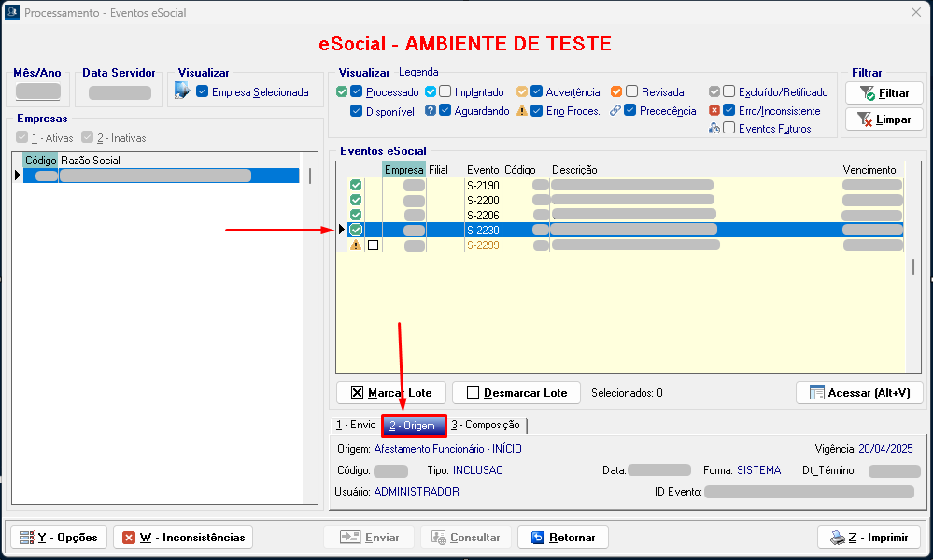The height and width of the screenshot is (560, 933).
Task: Click the Z - Imprimir button
Action: [869, 538]
